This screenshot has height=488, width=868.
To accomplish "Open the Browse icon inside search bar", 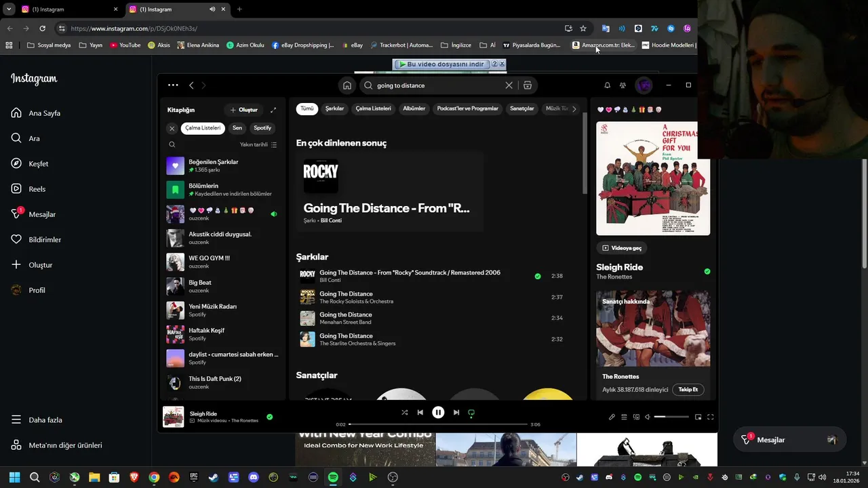I will click(527, 85).
